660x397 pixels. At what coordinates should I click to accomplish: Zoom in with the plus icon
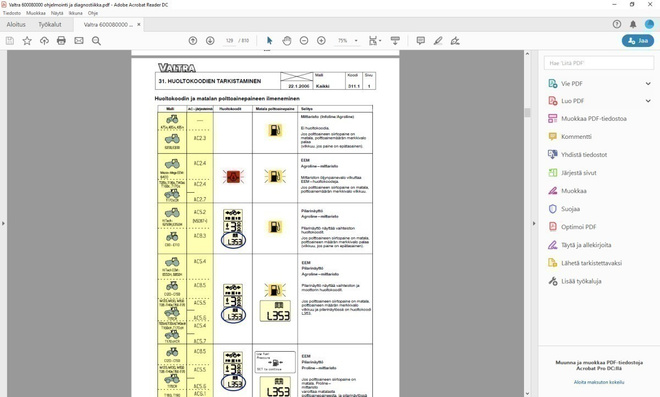tap(321, 41)
